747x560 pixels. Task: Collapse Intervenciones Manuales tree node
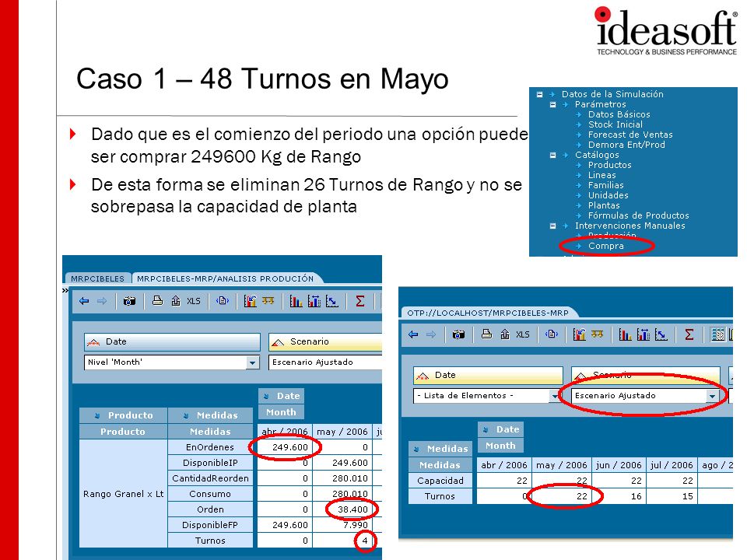pos(553,226)
